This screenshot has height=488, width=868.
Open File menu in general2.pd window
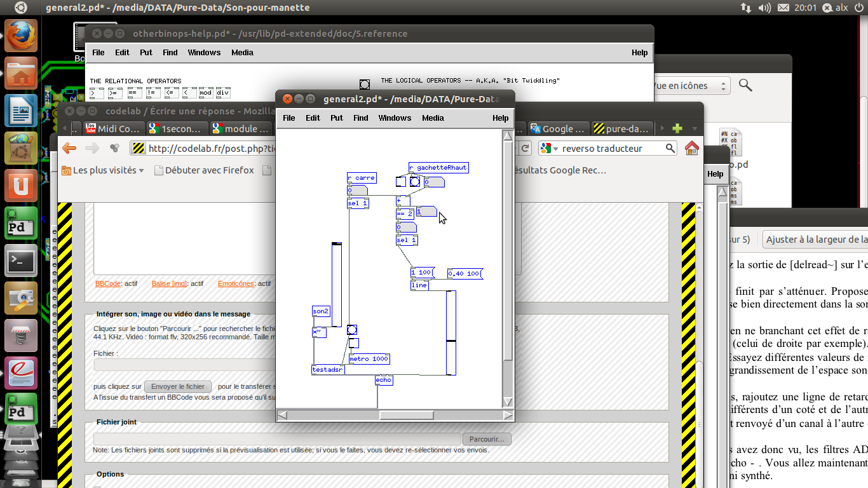[x=289, y=118]
